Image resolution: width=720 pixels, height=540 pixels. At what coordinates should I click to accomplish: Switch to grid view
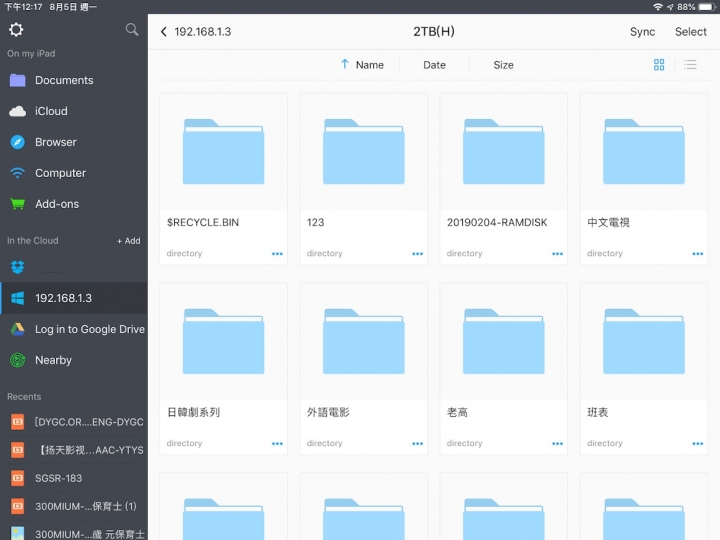point(659,65)
